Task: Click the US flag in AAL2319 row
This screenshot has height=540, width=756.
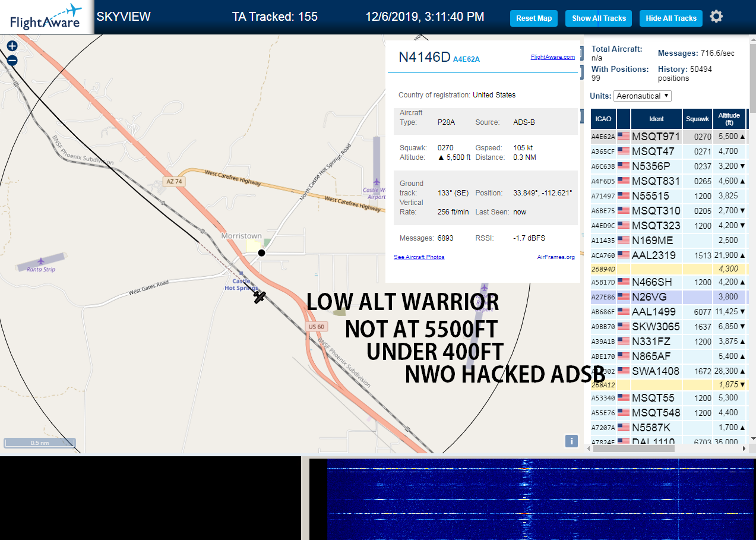Action: click(x=624, y=255)
